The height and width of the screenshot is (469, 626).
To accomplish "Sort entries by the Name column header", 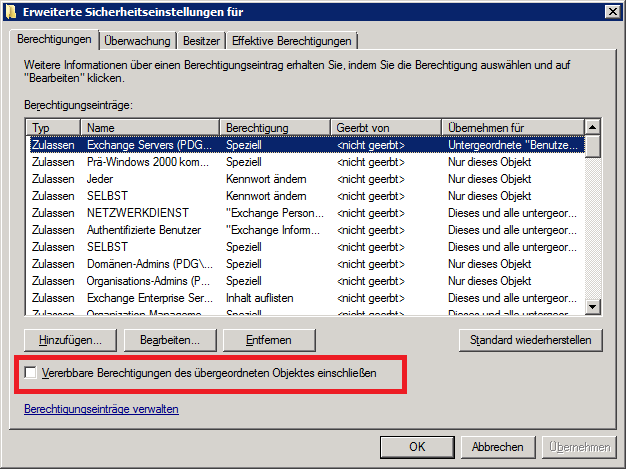I will pyautogui.click(x=150, y=128).
